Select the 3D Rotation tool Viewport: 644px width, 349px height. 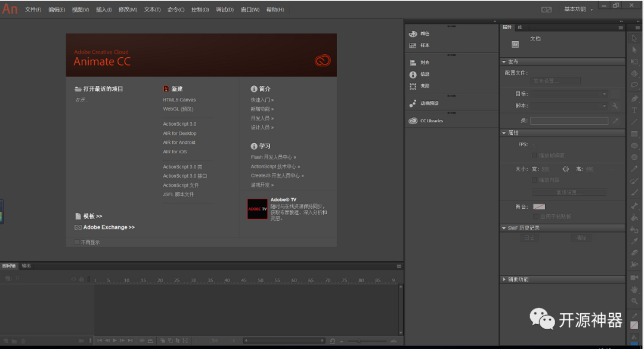634,73
